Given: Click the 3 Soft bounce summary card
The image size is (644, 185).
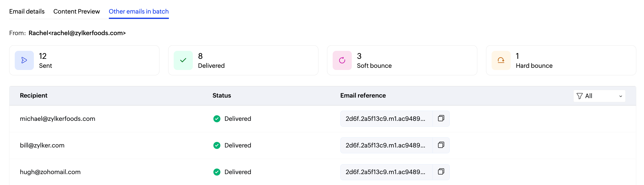Looking at the screenshot, I should [x=402, y=60].
